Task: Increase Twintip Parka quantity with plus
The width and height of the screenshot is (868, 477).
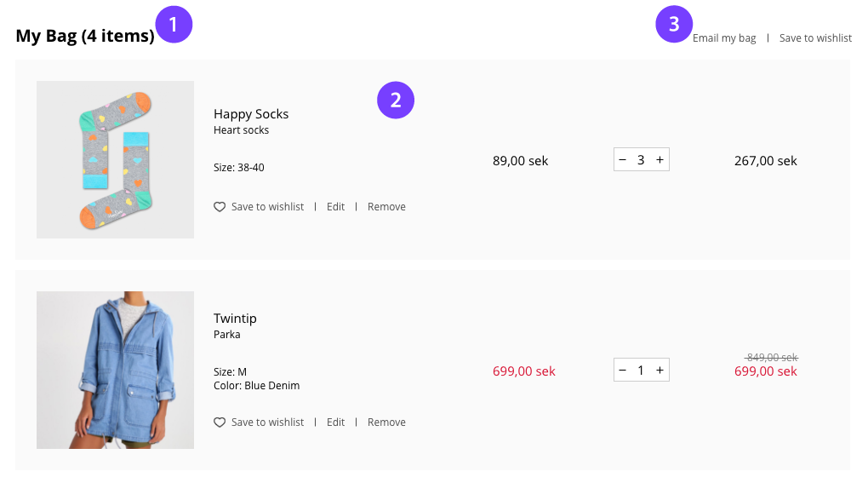Action: tap(660, 370)
